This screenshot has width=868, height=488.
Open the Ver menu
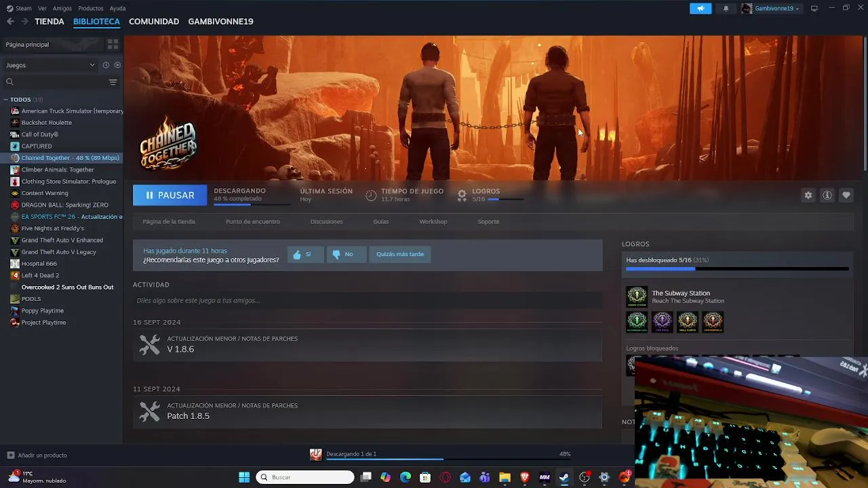click(x=42, y=8)
